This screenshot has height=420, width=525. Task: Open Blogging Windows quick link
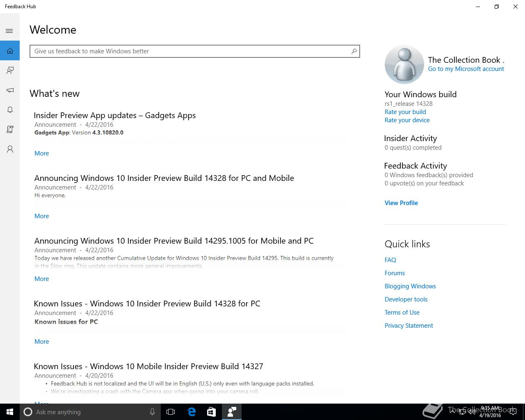(410, 286)
